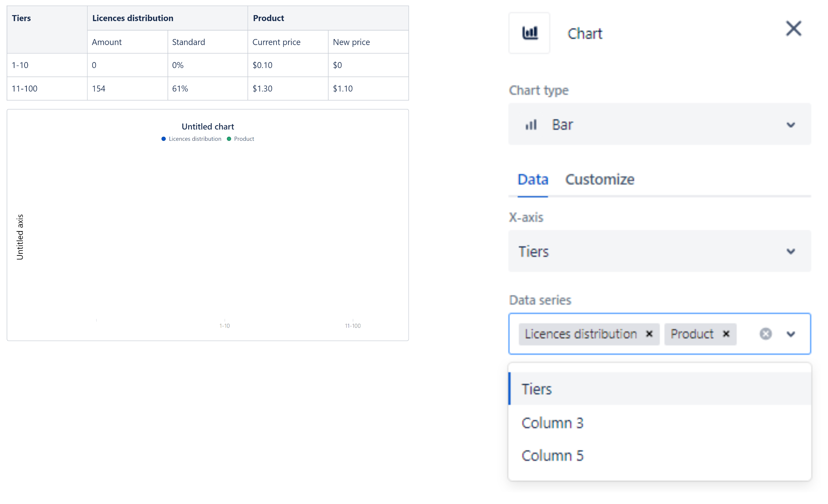
Task: Click the Data series input field
Action: coord(659,334)
